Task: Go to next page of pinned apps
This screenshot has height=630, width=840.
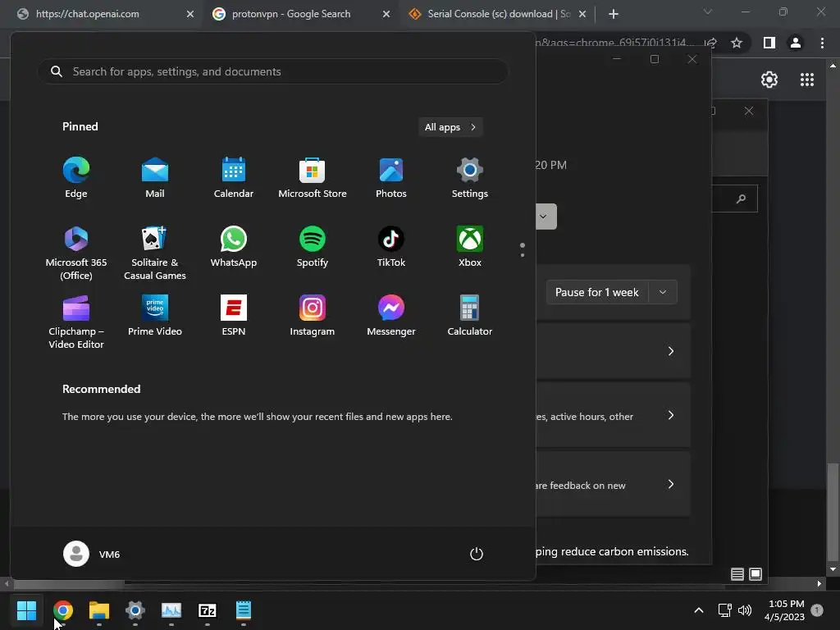Action: [523, 255]
